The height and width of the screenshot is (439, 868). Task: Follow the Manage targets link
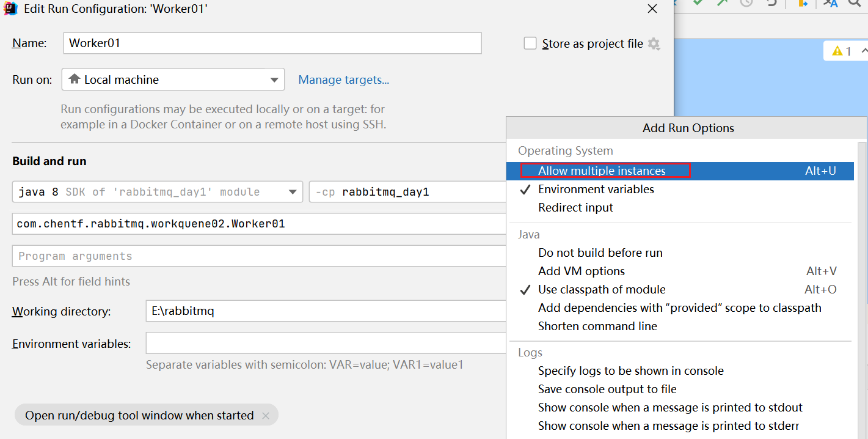(x=343, y=79)
